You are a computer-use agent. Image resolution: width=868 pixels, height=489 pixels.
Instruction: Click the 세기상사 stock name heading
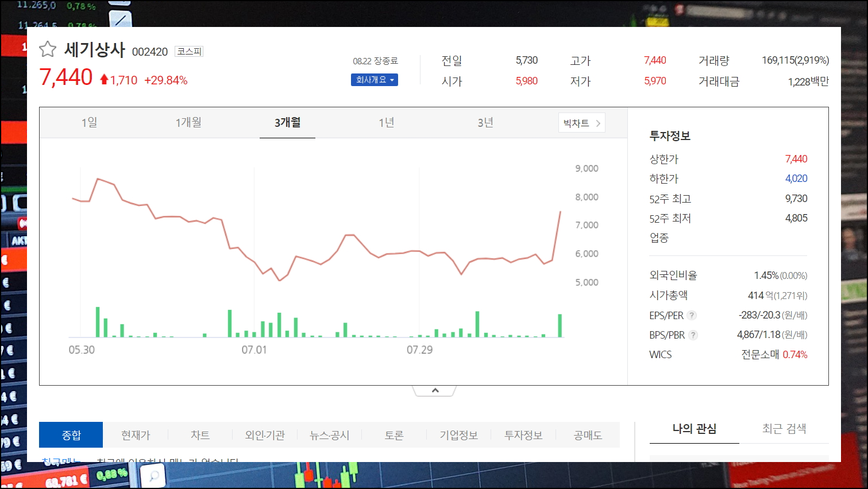coord(94,49)
